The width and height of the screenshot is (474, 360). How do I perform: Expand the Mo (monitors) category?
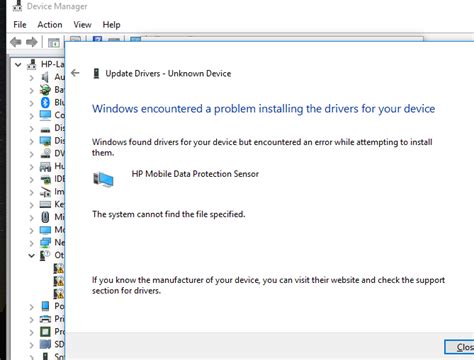coord(31,230)
